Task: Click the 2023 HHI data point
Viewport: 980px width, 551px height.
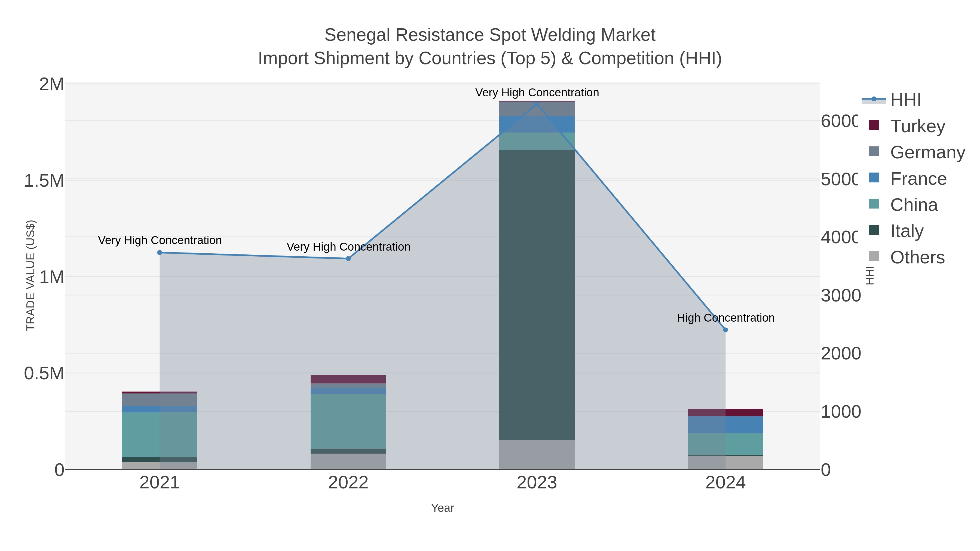Action: click(537, 104)
